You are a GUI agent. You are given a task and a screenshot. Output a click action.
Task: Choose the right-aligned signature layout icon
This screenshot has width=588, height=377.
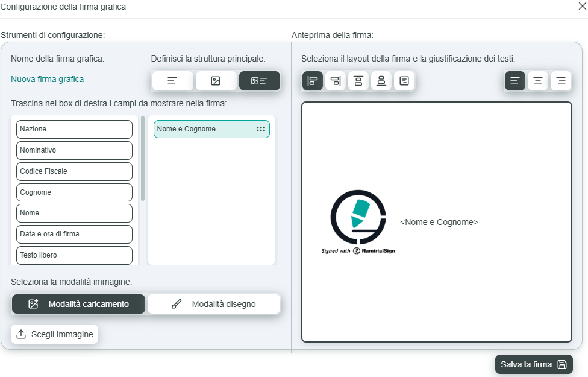(x=336, y=81)
